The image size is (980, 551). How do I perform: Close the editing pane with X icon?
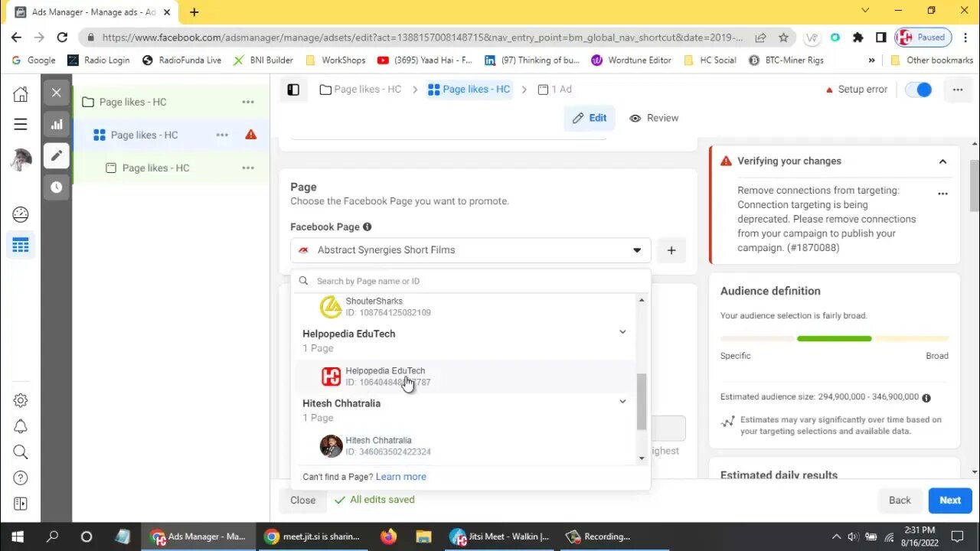(57, 93)
